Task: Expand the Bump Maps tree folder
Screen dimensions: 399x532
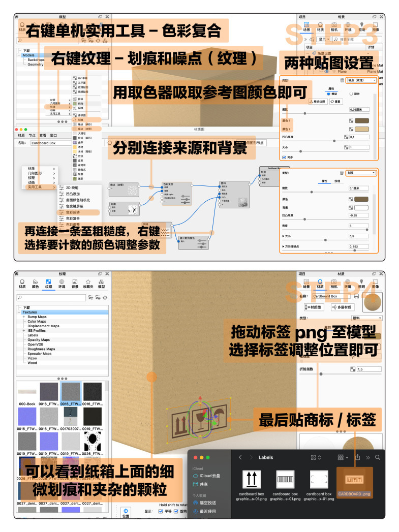Action: (x=24, y=317)
